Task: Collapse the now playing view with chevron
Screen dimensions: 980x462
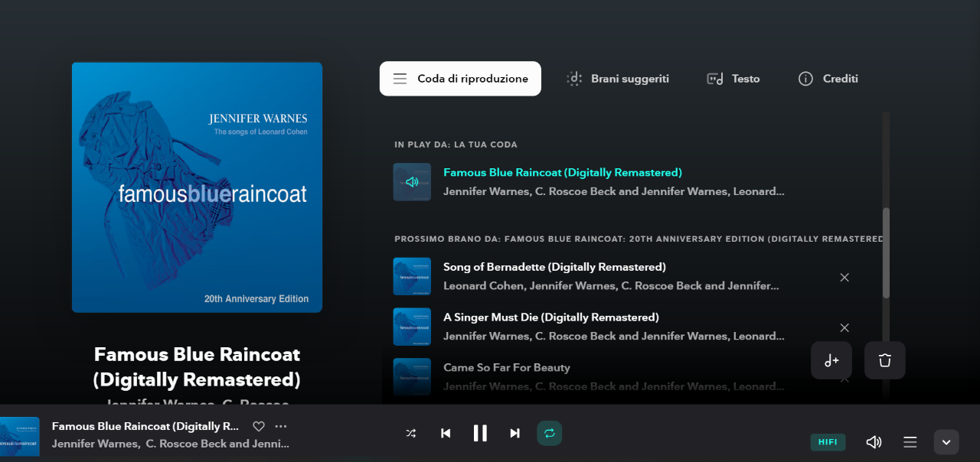Action: (946, 442)
